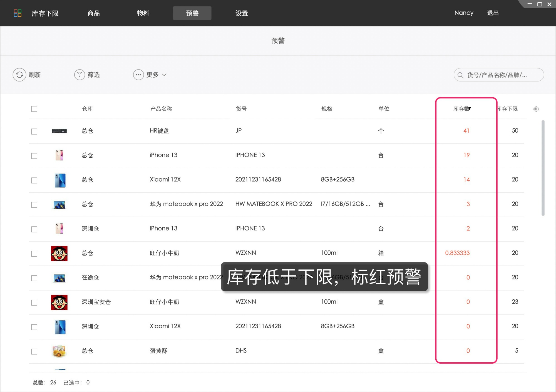Open the 设置 tab
556x392 pixels.
click(x=242, y=13)
